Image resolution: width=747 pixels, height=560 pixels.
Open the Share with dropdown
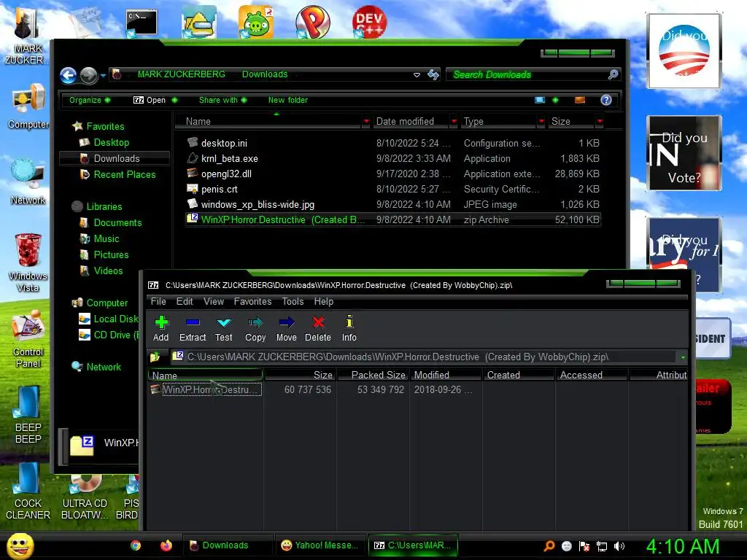pos(222,100)
